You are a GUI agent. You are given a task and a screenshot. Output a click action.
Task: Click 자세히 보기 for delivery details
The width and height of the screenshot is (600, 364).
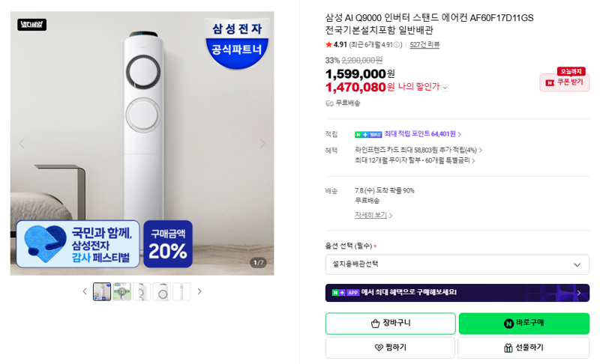coord(373,215)
